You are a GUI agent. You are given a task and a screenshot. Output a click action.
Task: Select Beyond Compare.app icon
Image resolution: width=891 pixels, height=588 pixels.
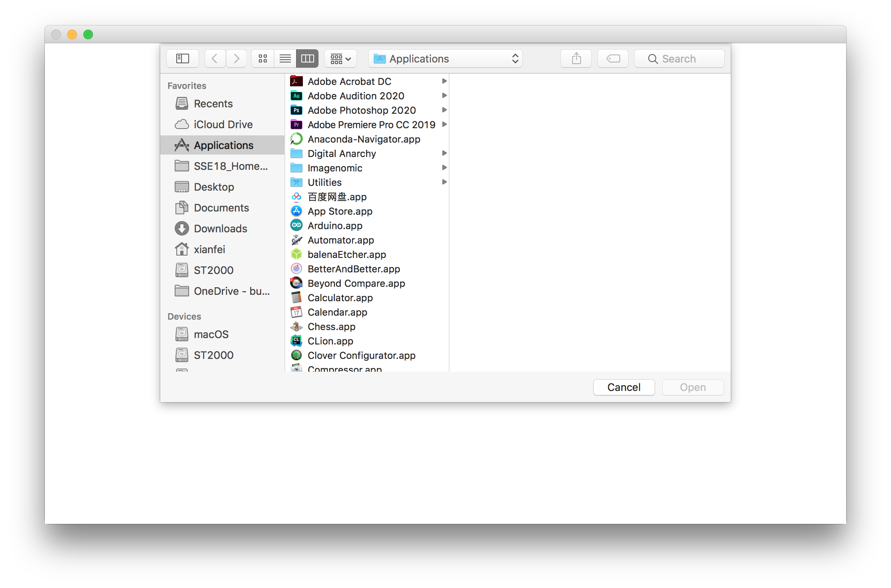pyautogui.click(x=296, y=283)
